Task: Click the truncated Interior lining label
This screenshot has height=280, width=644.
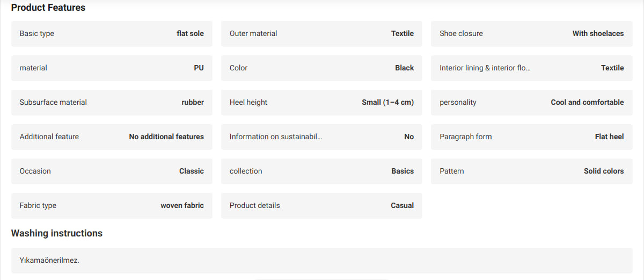Action: 485,68
